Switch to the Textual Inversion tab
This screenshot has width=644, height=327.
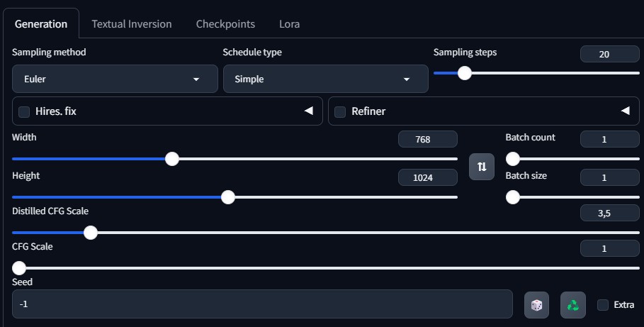[132, 24]
